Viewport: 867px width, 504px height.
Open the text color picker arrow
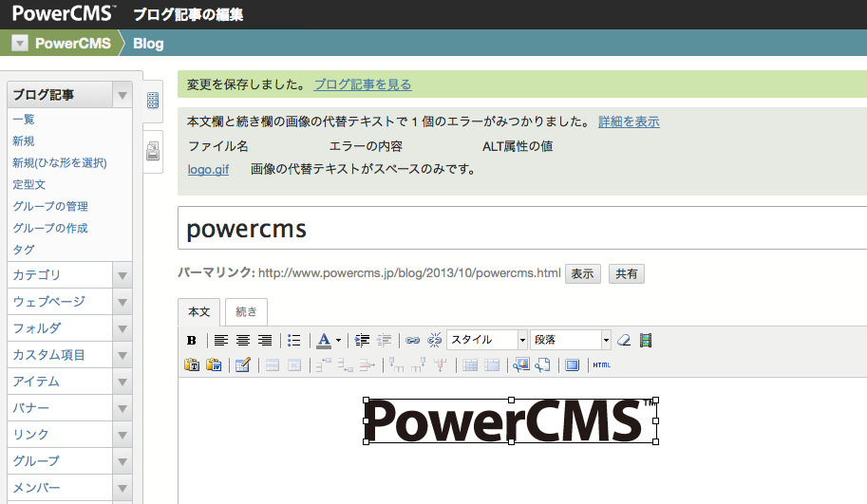(338, 341)
